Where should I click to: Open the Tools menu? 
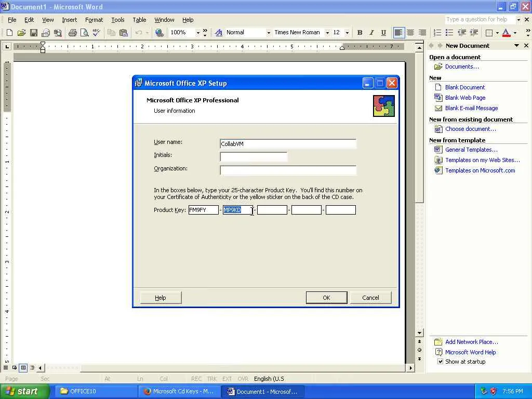click(118, 20)
